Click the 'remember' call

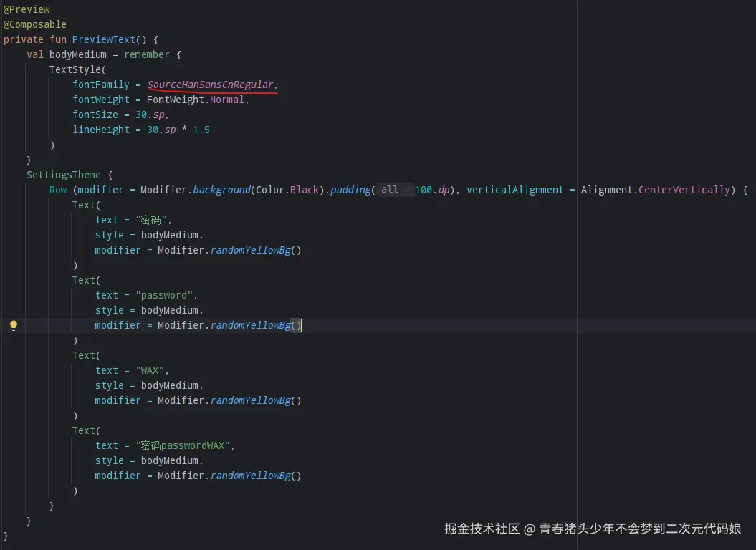pyautogui.click(x=147, y=54)
